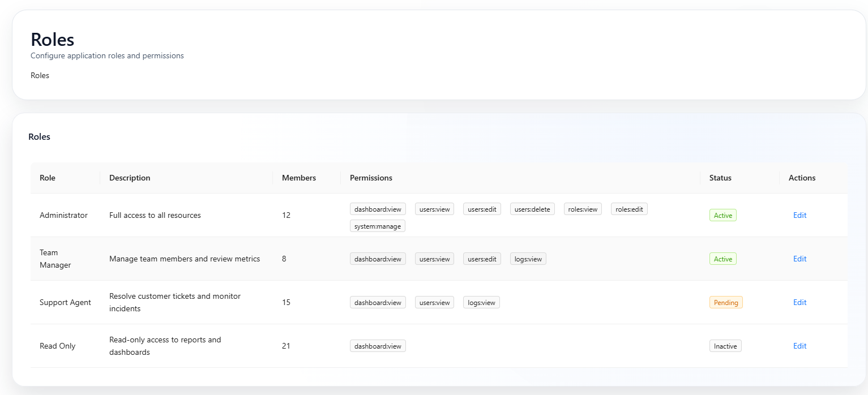Click Administrator's users:delete permission tag

coord(532,209)
